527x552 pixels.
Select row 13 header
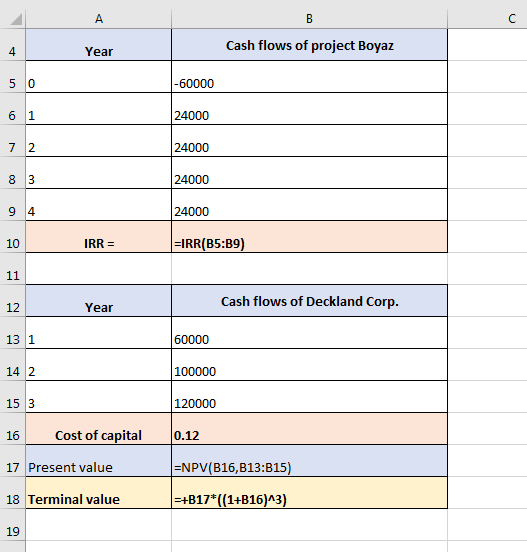click(13, 333)
